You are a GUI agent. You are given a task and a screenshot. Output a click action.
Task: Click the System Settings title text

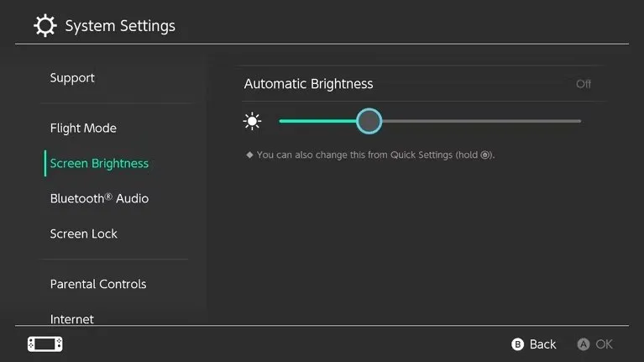coord(120,26)
